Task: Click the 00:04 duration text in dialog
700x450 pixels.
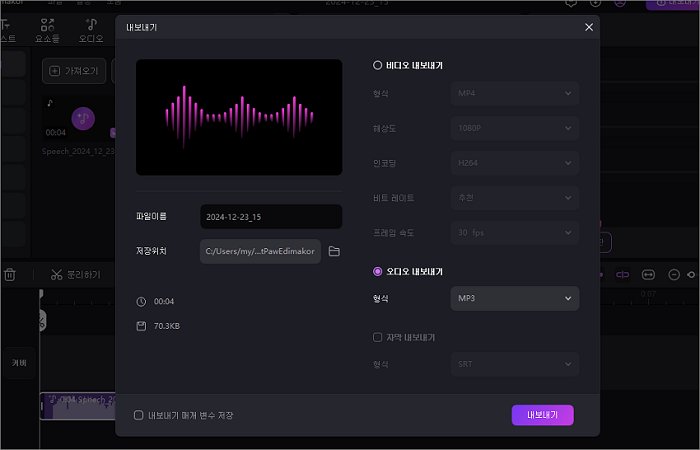Action: [164, 302]
